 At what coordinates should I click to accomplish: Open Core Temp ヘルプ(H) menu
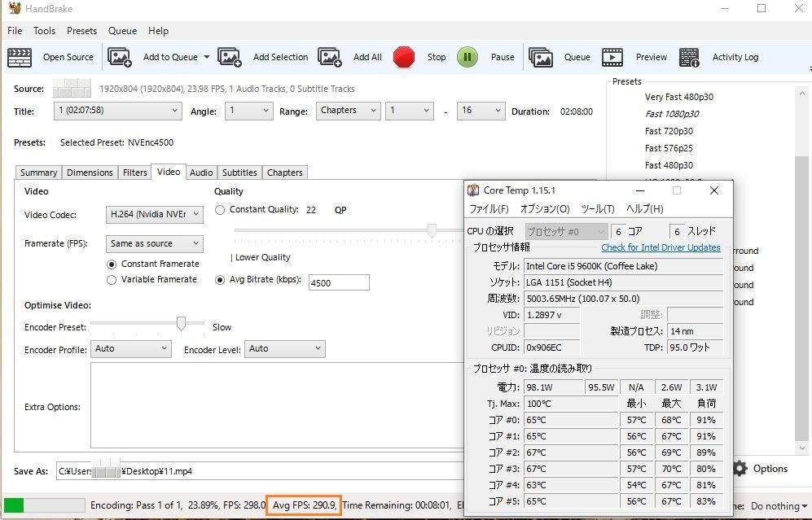(x=645, y=209)
